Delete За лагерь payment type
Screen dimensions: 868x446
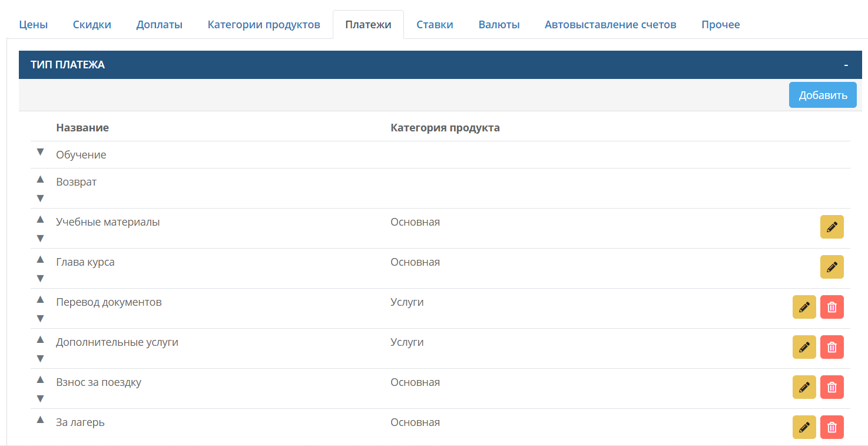[831, 427]
